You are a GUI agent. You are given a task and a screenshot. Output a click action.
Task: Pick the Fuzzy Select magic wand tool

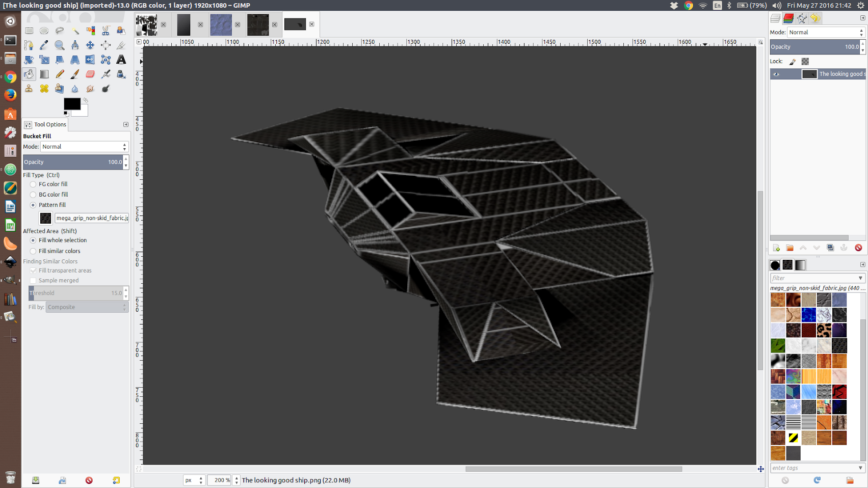point(75,31)
